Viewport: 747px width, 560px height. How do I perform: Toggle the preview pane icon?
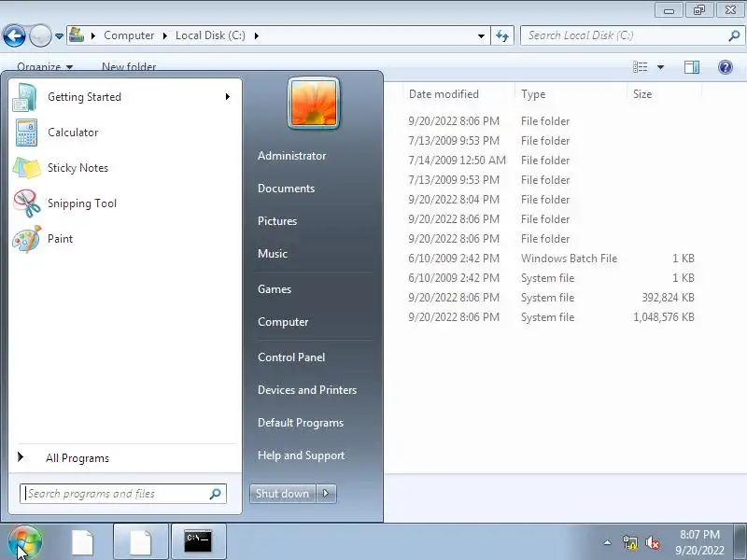pyautogui.click(x=692, y=67)
